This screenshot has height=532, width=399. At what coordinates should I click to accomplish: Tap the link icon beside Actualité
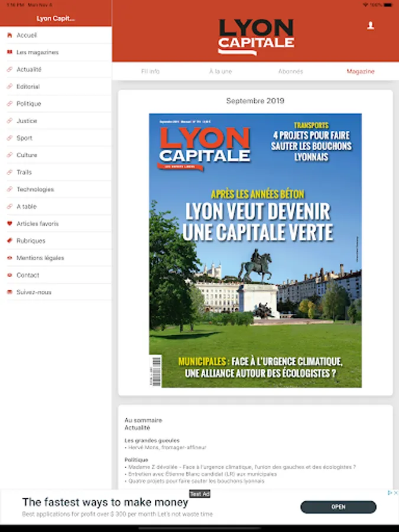pos(9,69)
